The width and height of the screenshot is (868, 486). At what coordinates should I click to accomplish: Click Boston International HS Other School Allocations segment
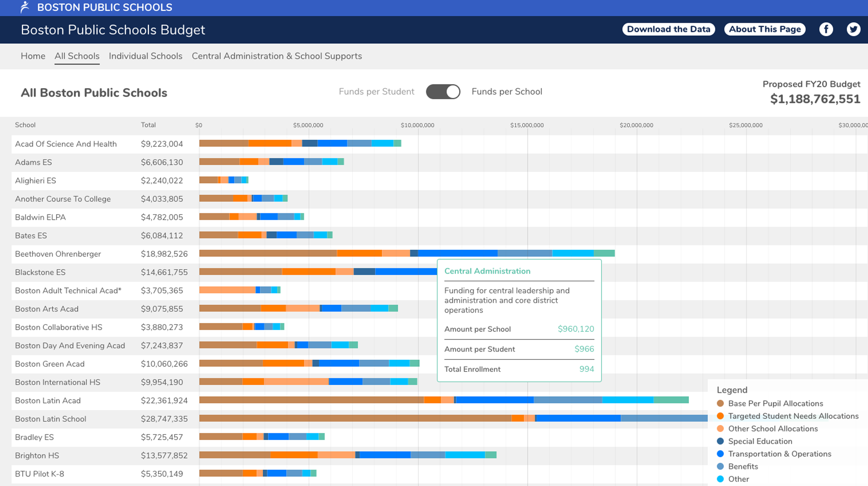point(296,381)
